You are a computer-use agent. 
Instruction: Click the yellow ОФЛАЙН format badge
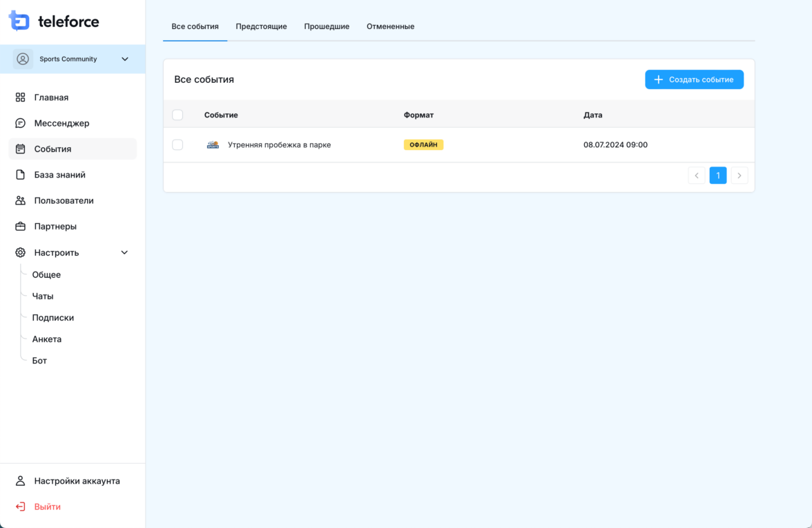(x=423, y=145)
